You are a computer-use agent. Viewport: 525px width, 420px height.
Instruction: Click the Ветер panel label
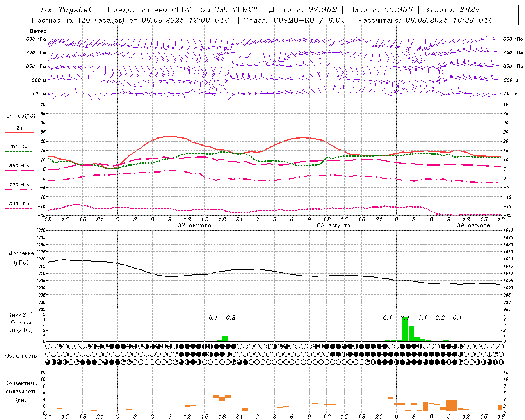click(38, 31)
